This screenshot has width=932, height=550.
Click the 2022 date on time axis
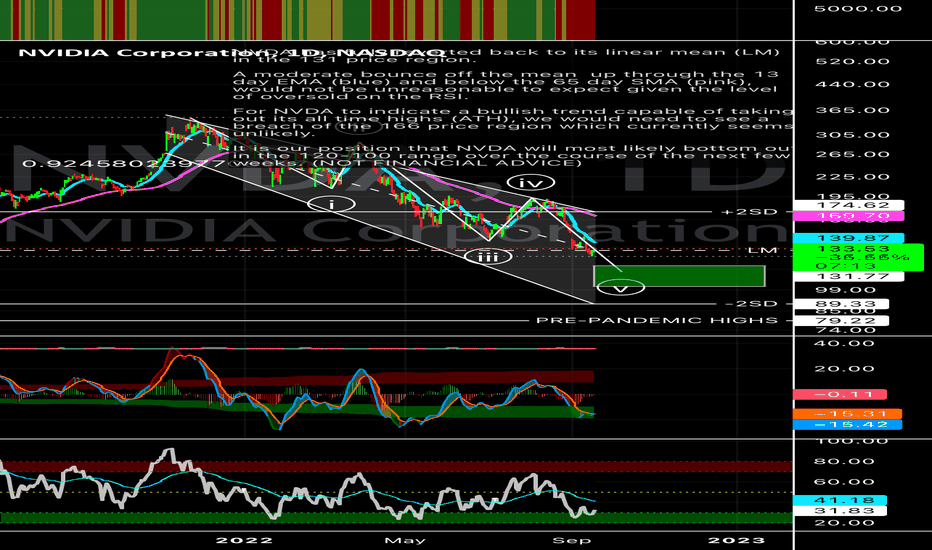(x=244, y=540)
